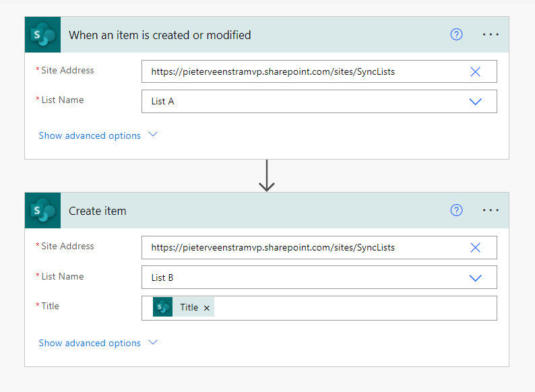The width and height of the screenshot is (535, 392).
Task: Open the ellipsis menu on the trigger card
Action: pos(491,34)
